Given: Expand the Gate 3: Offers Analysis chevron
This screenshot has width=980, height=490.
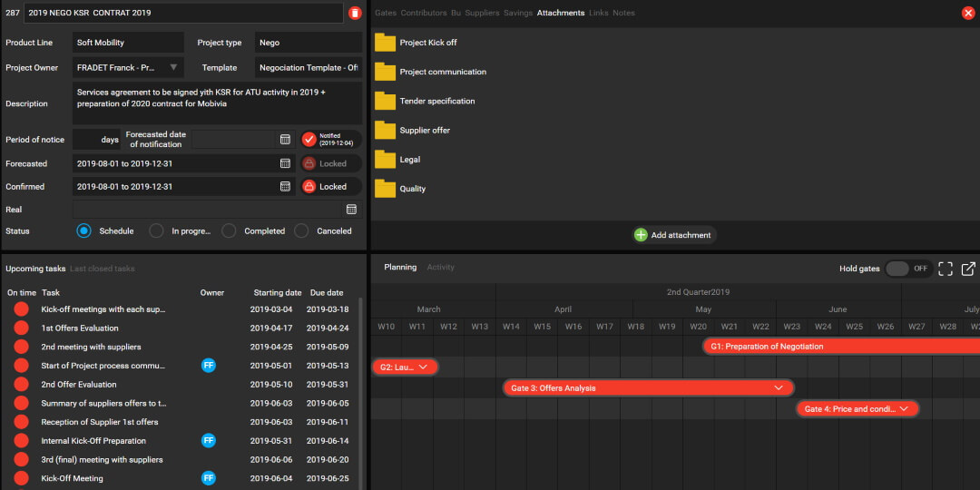Looking at the screenshot, I should click(x=779, y=388).
